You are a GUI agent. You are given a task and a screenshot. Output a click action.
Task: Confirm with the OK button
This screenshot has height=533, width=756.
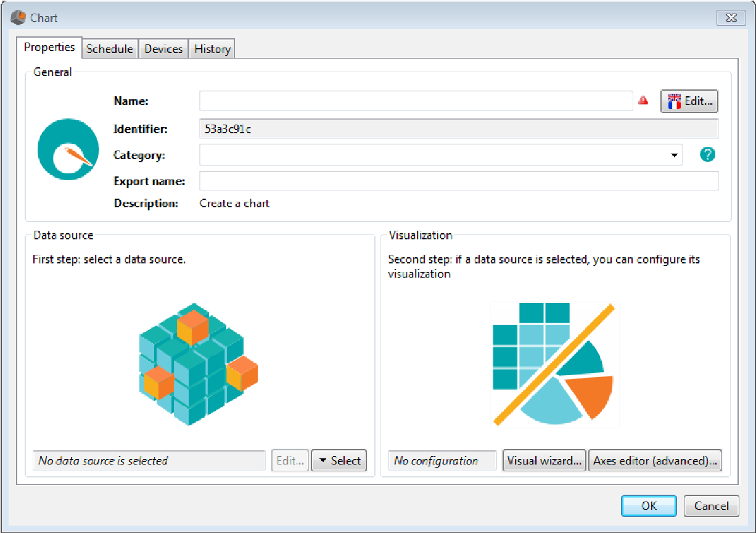tap(649, 506)
